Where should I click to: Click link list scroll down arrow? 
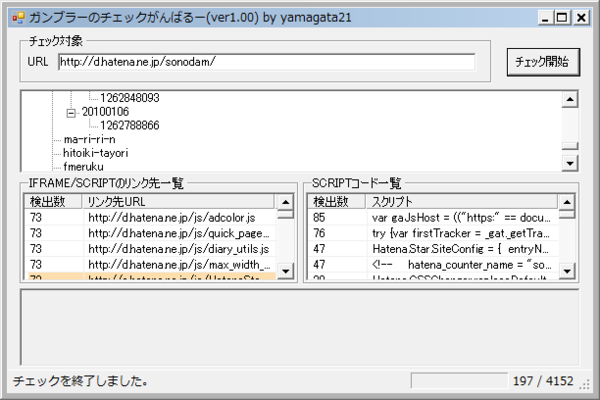click(x=285, y=271)
